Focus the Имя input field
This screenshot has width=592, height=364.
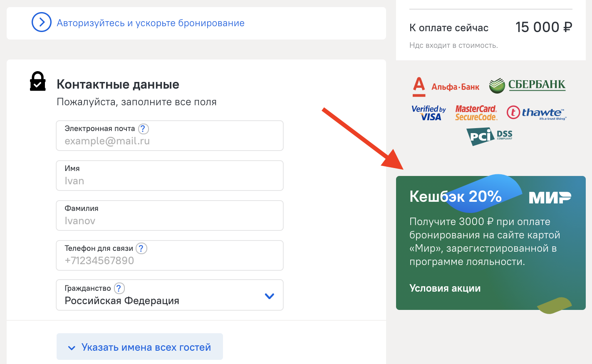(170, 181)
